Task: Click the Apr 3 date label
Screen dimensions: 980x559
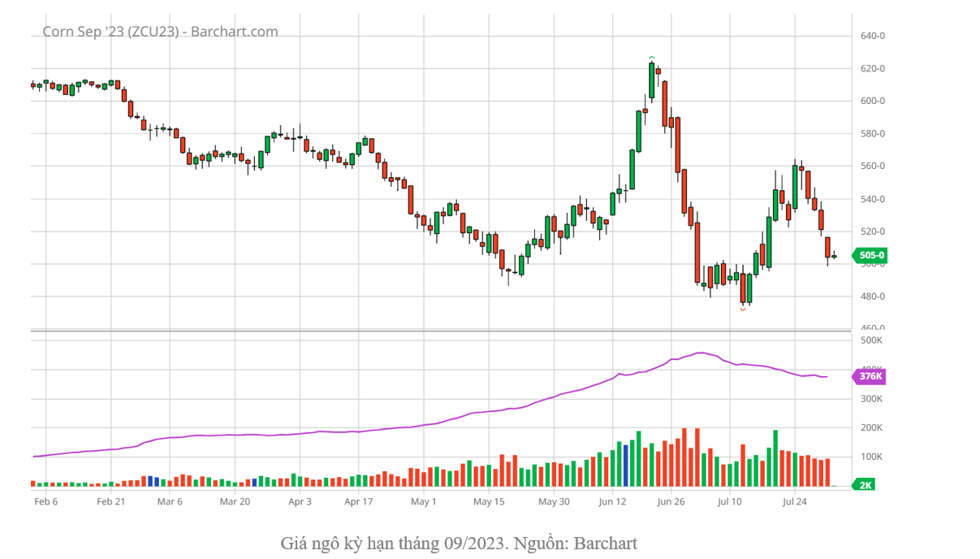Action: (300, 501)
